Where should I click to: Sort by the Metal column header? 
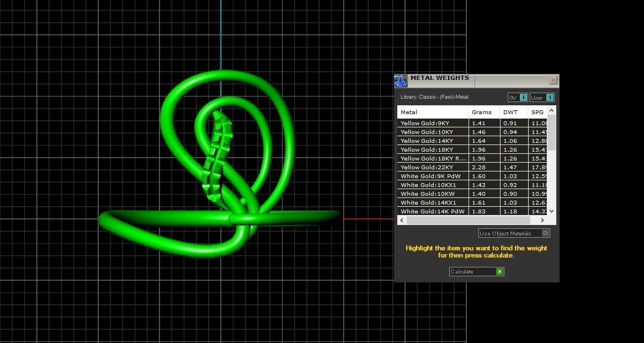pos(433,112)
